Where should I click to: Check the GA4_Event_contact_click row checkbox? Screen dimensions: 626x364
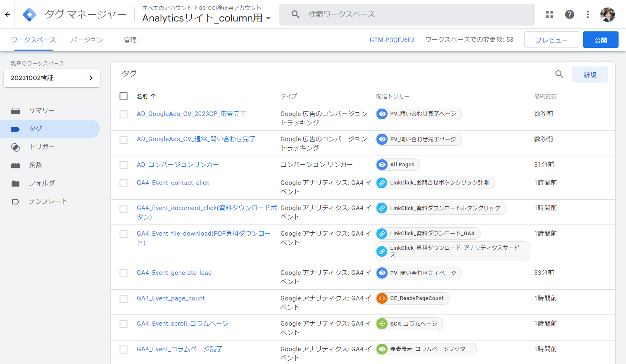click(124, 183)
